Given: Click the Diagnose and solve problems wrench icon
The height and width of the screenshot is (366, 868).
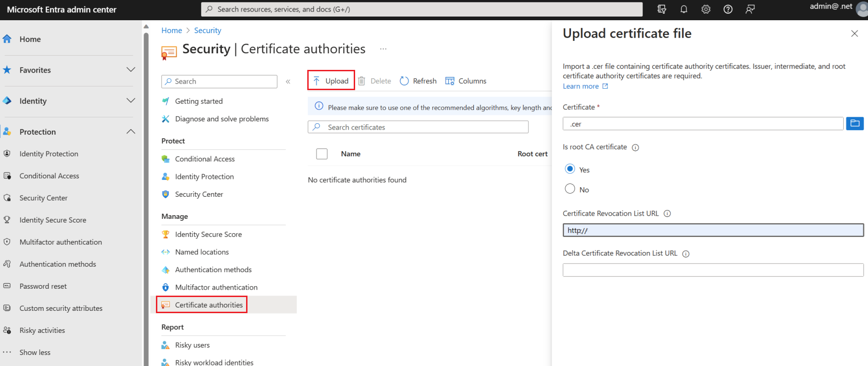Looking at the screenshot, I should coord(166,119).
